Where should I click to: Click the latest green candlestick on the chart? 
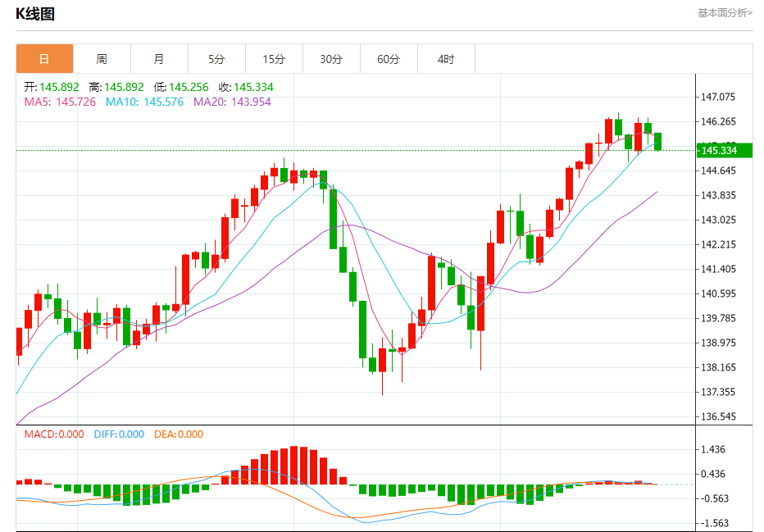657,141
